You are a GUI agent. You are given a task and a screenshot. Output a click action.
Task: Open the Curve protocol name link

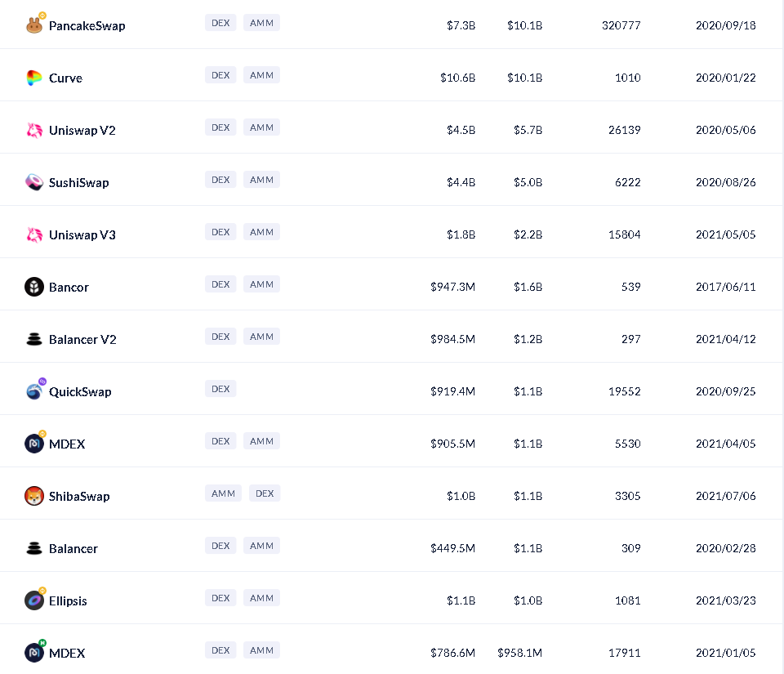pos(65,78)
